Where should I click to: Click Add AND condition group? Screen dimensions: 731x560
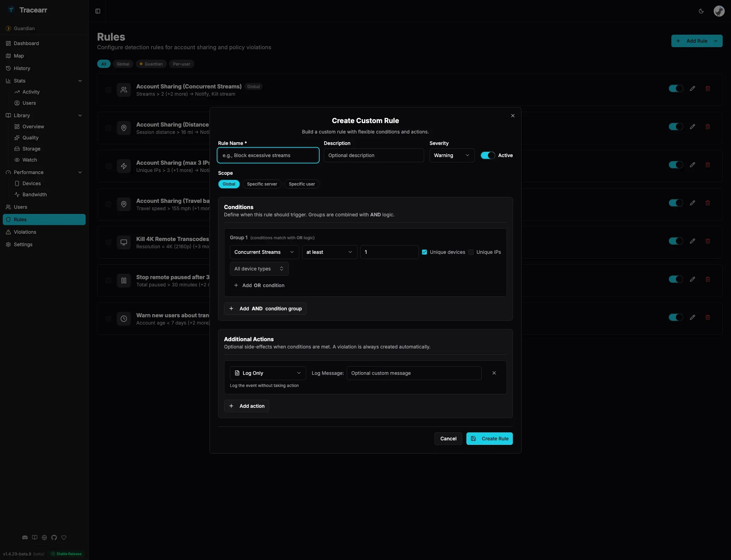coord(265,309)
